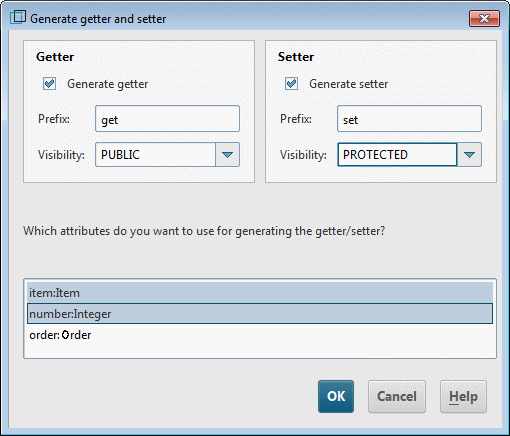Screen dimensions: 510x436
Task: Confirm with the OK button
Action: tap(336, 396)
